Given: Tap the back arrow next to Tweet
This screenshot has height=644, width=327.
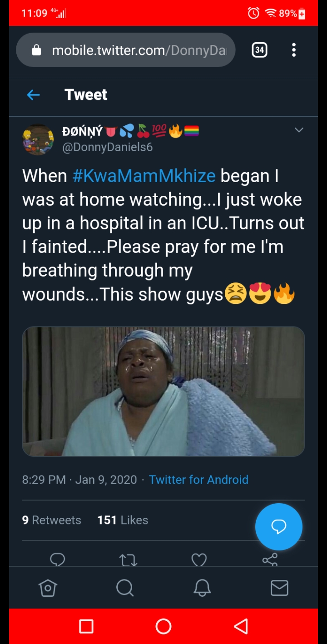Looking at the screenshot, I should 33,95.
